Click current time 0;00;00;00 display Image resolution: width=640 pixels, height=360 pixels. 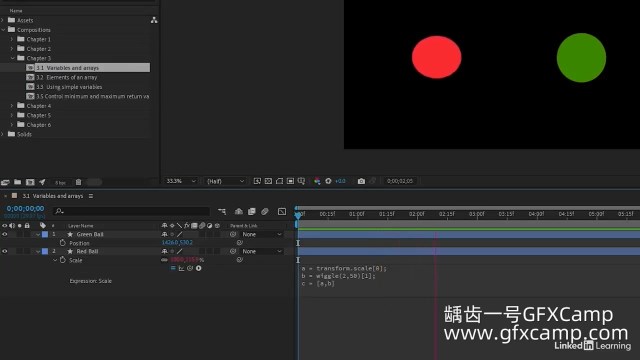pos(25,209)
